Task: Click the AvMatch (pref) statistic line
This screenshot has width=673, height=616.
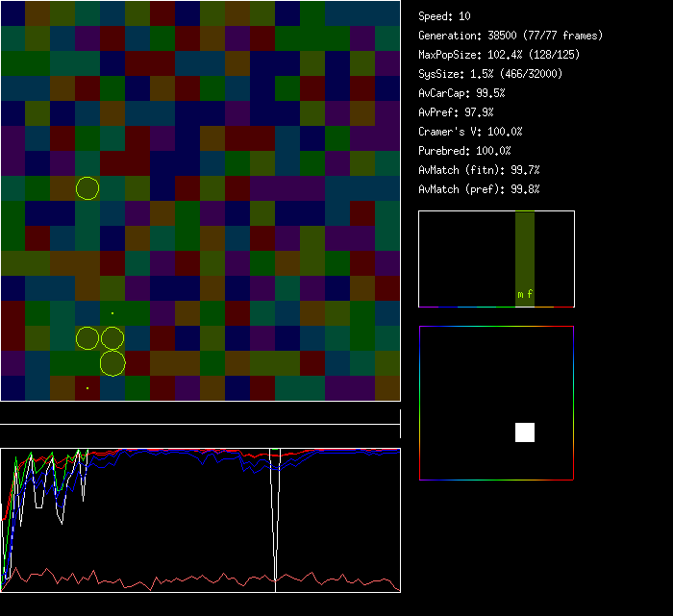Action: [480, 189]
